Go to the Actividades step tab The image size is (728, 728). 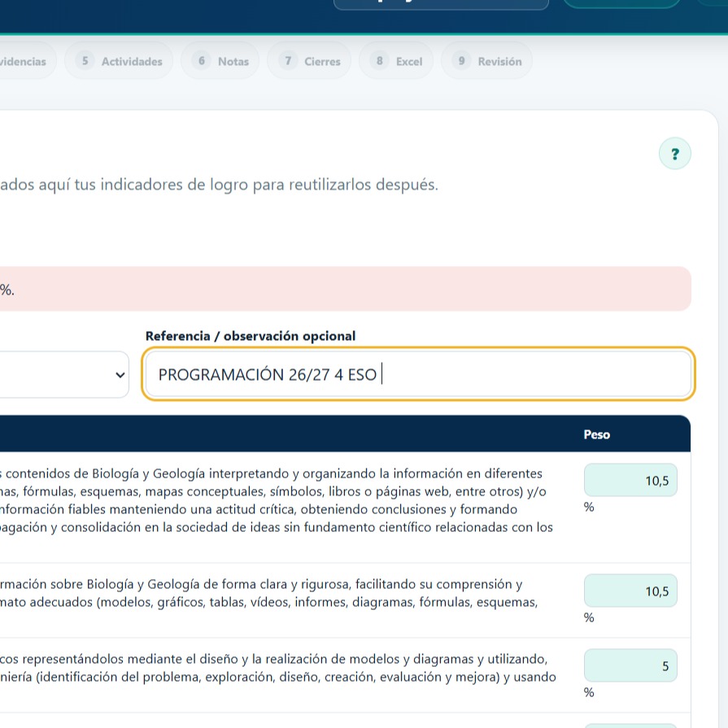point(119,61)
